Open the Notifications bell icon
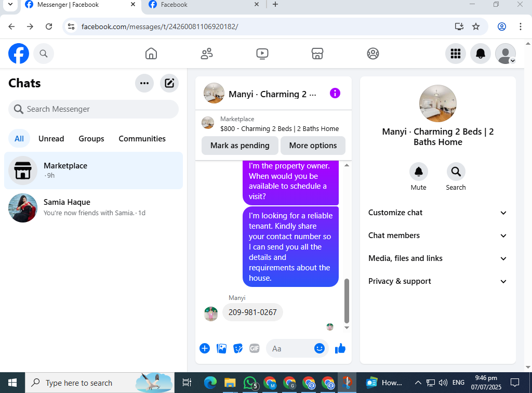Image resolution: width=532 pixels, height=393 pixels. pyautogui.click(x=481, y=54)
